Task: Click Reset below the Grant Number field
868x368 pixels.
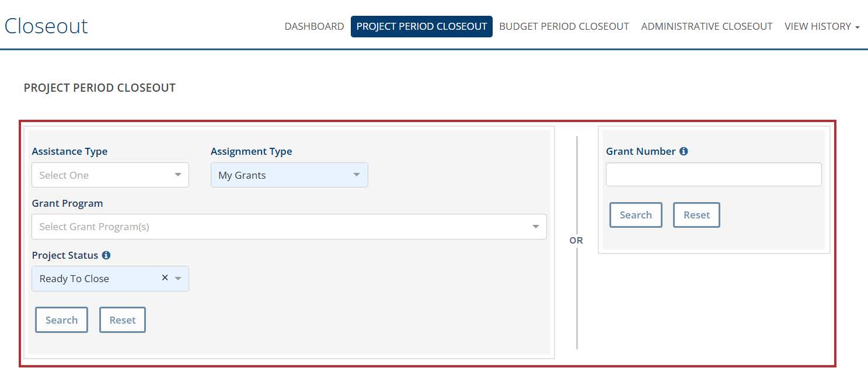Action: click(x=696, y=215)
